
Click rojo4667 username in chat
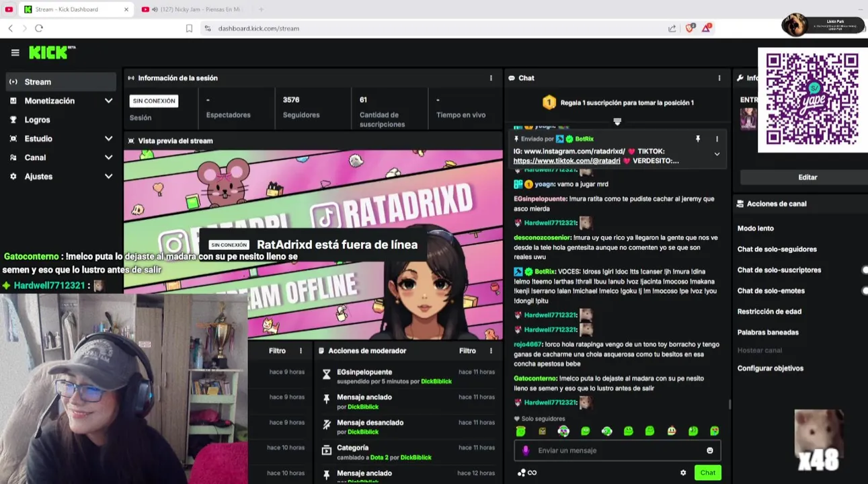(x=527, y=344)
